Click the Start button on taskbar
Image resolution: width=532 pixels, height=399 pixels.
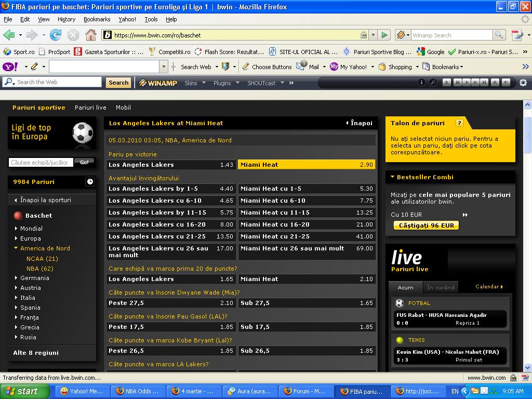click(25, 391)
